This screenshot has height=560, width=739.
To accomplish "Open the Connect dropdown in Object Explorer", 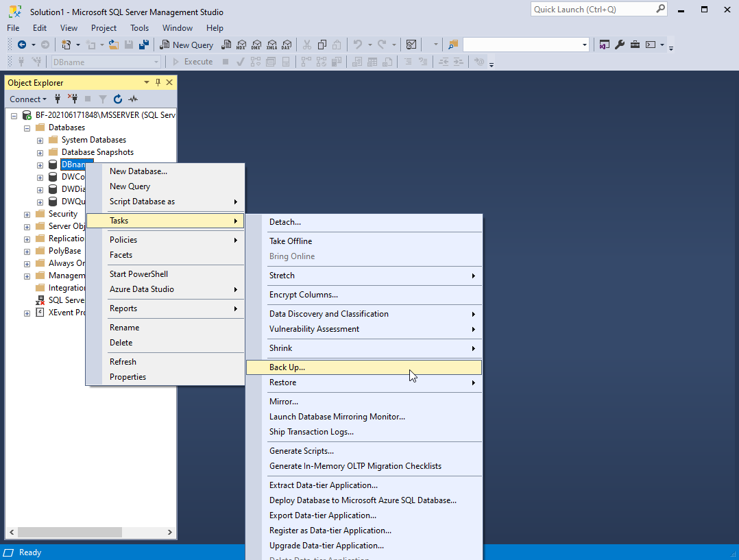I will (28, 99).
